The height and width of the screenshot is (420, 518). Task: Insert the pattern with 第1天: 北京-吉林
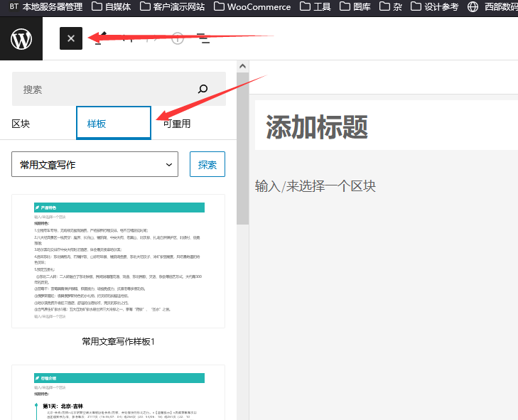coord(118,392)
